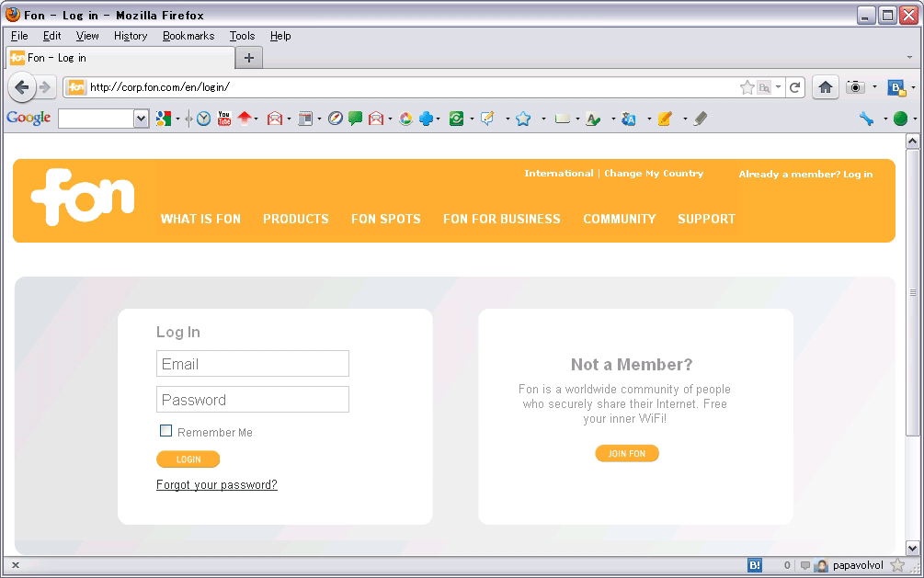Open WHAT IS FON navigation item

[200, 219]
